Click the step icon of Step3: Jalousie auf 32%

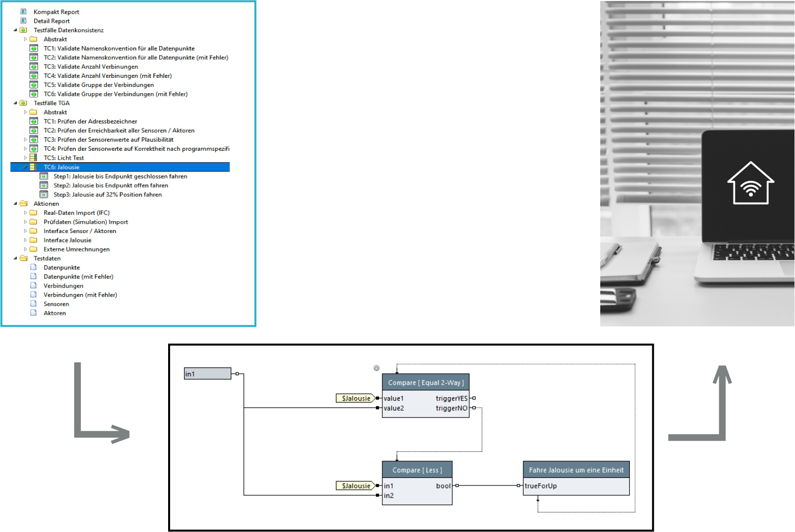point(44,194)
